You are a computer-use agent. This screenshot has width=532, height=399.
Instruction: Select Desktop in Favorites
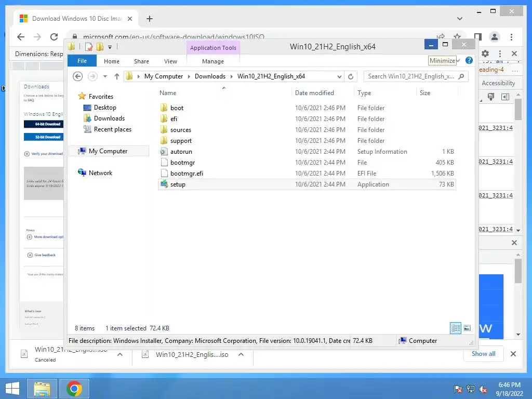(x=105, y=108)
